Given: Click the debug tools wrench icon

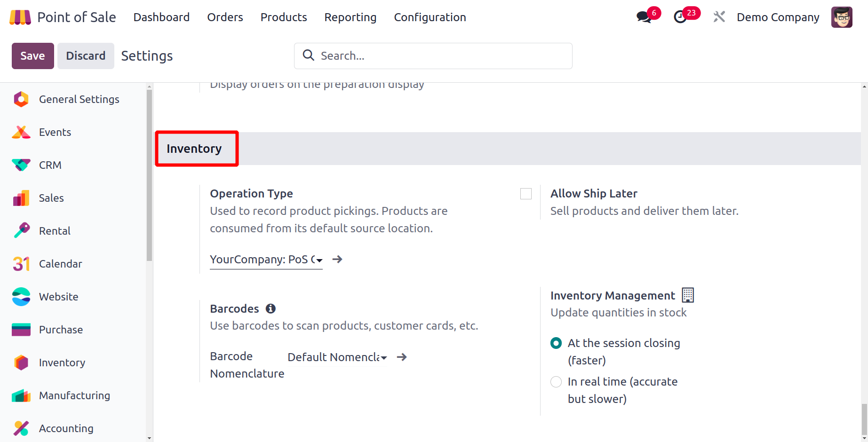Looking at the screenshot, I should pos(719,17).
